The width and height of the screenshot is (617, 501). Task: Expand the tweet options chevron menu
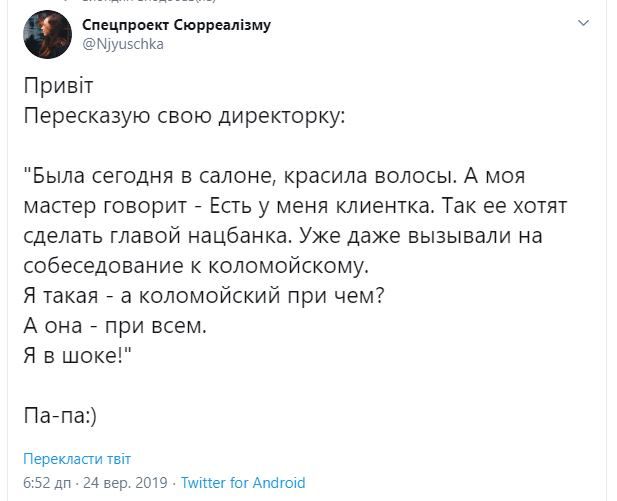tap(583, 23)
